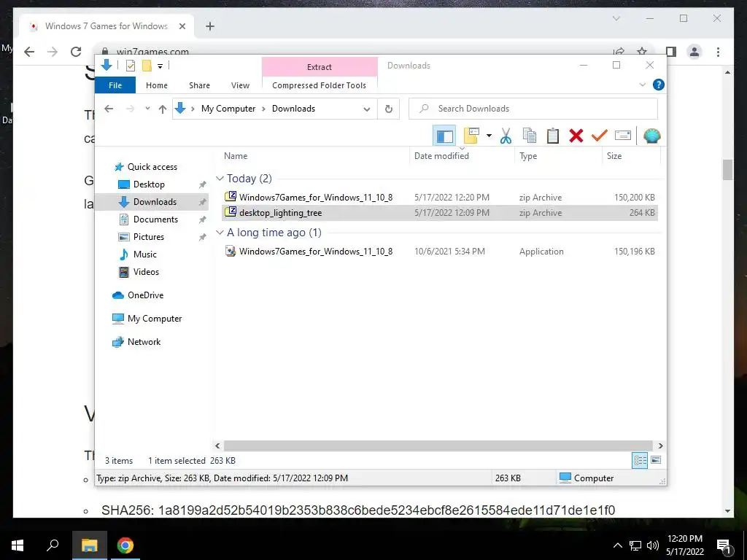Open Network in the navigation pane
Screen dimensions: 747x560
144,342
